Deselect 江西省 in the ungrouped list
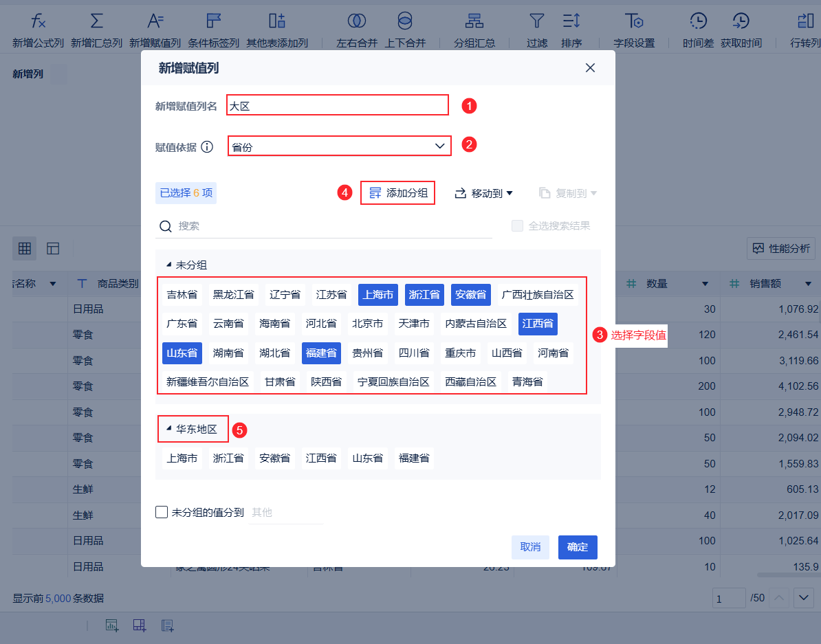 tap(538, 324)
